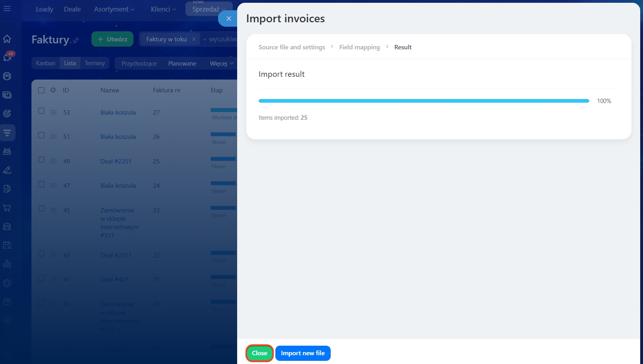Viewport: 643px width, 364px height.
Task: Go back to Source file and settings step
Action: 292,47
